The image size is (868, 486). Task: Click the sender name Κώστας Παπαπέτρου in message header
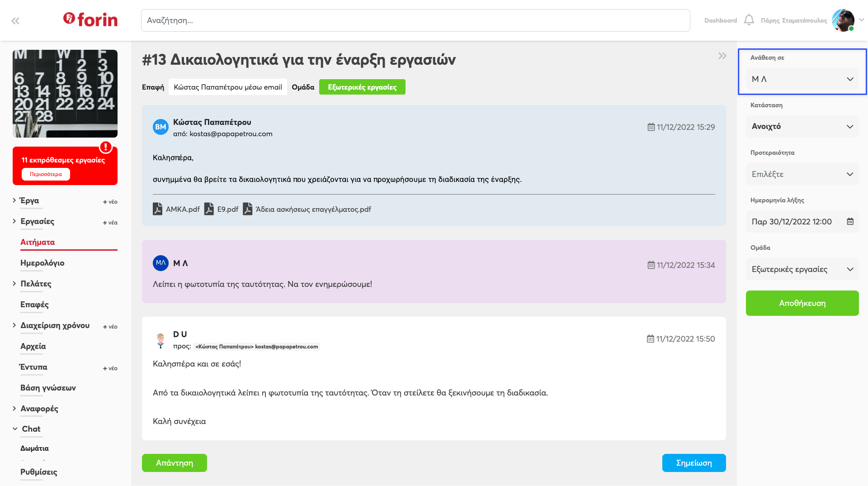[x=212, y=122]
